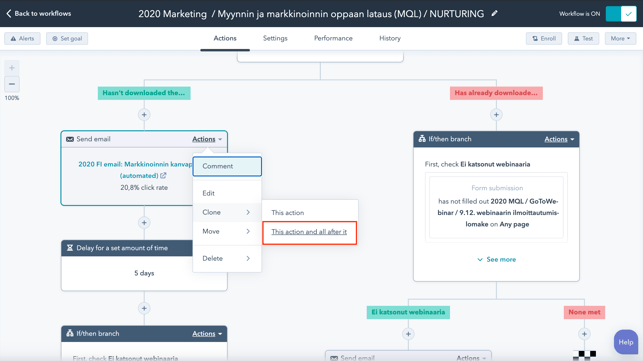This screenshot has width=643, height=361.
Task: Open the Alerts button
Action: tap(23, 39)
